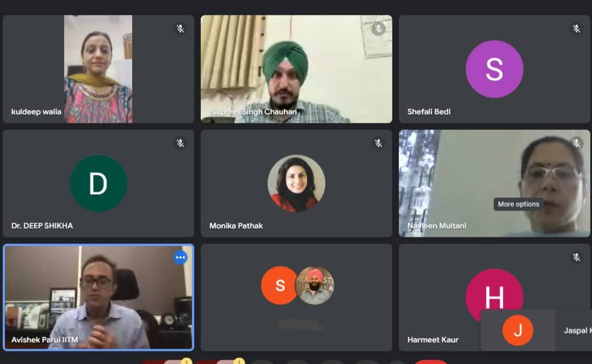Screen dimensions: 592x364
Task: Click muted mic icon on Navleen Multani tile
Action: click(576, 143)
